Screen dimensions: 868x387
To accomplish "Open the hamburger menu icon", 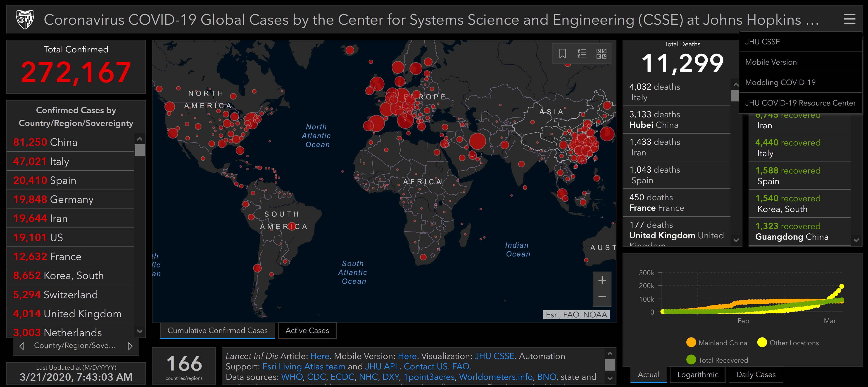I will pyautogui.click(x=849, y=19).
